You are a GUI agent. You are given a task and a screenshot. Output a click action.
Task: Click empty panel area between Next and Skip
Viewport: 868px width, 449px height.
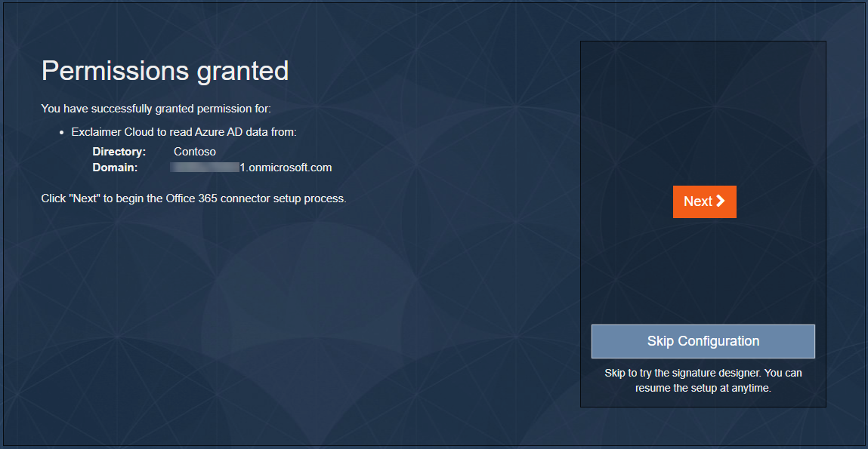pos(703,272)
